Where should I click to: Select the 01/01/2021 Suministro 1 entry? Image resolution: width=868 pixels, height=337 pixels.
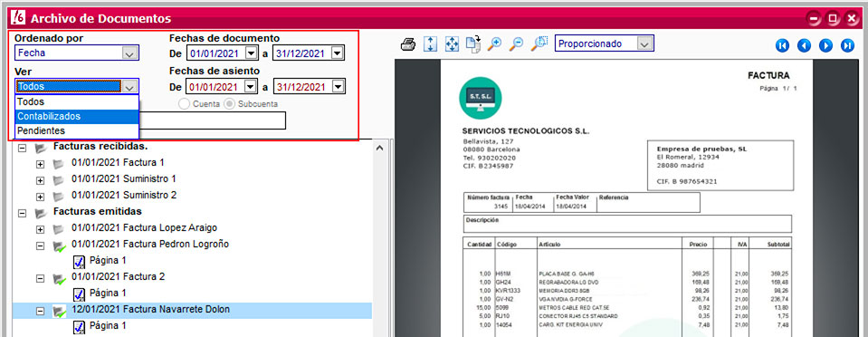pyautogui.click(x=123, y=179)
